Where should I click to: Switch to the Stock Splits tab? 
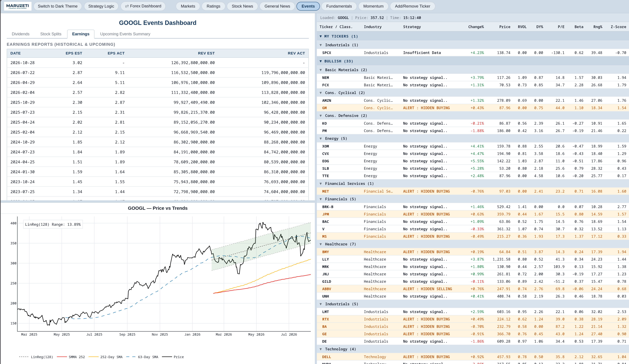(x=51, y=34)
